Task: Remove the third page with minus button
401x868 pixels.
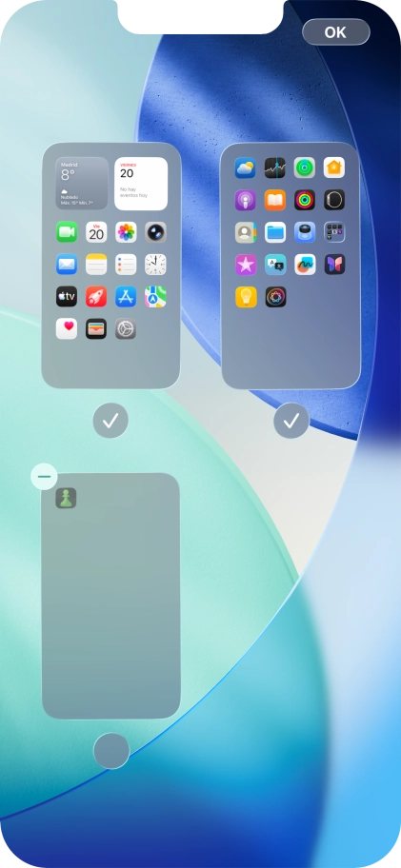Action: [x=44, y=476]
